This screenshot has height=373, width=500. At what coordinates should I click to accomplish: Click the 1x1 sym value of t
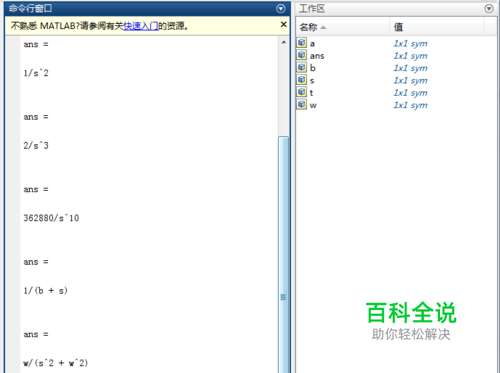pyautogui.click(x=410, y=93)
